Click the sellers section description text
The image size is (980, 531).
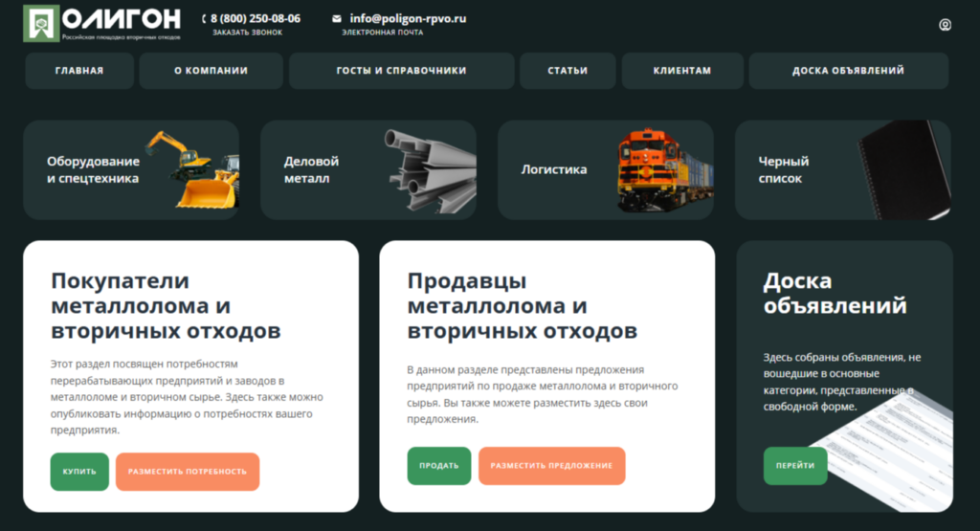coord(542,394)
